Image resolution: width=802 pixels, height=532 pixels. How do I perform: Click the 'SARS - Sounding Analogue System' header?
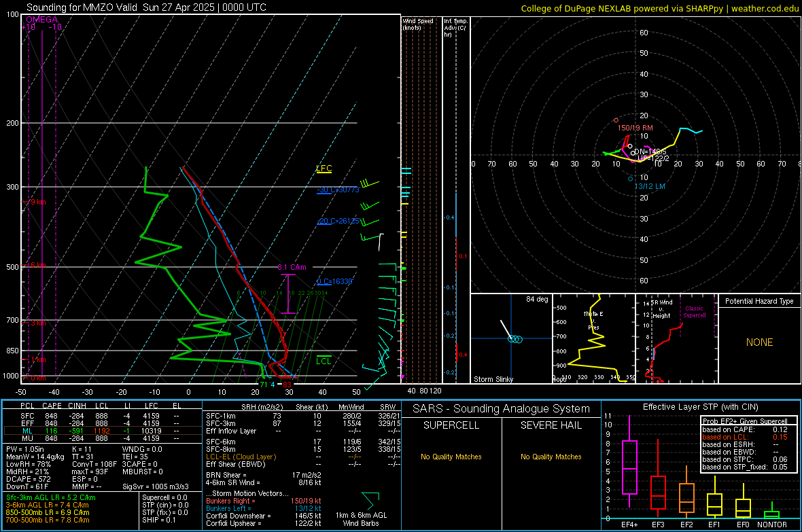pos(502,409)
